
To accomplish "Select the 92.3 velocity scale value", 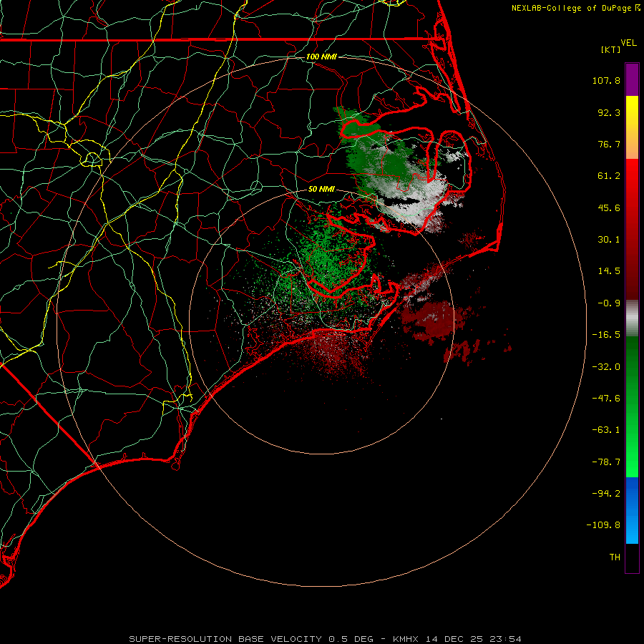I will point(609,112).
